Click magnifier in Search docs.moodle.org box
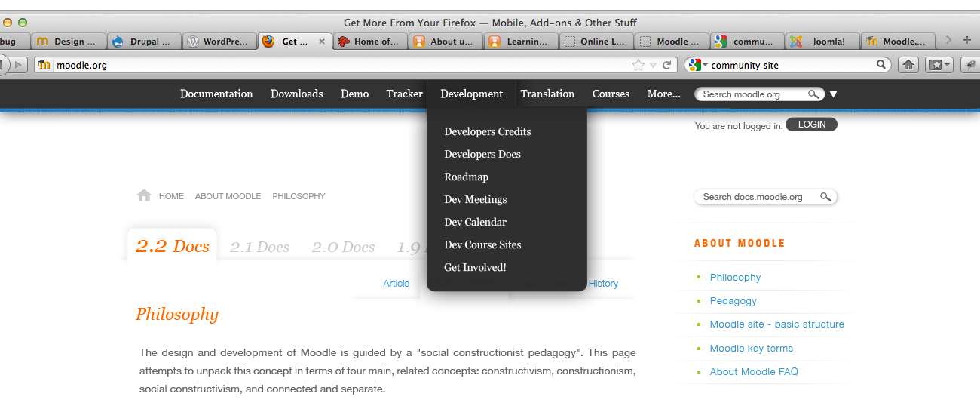The height and width of the screenshot is (409, 980). 825,197
